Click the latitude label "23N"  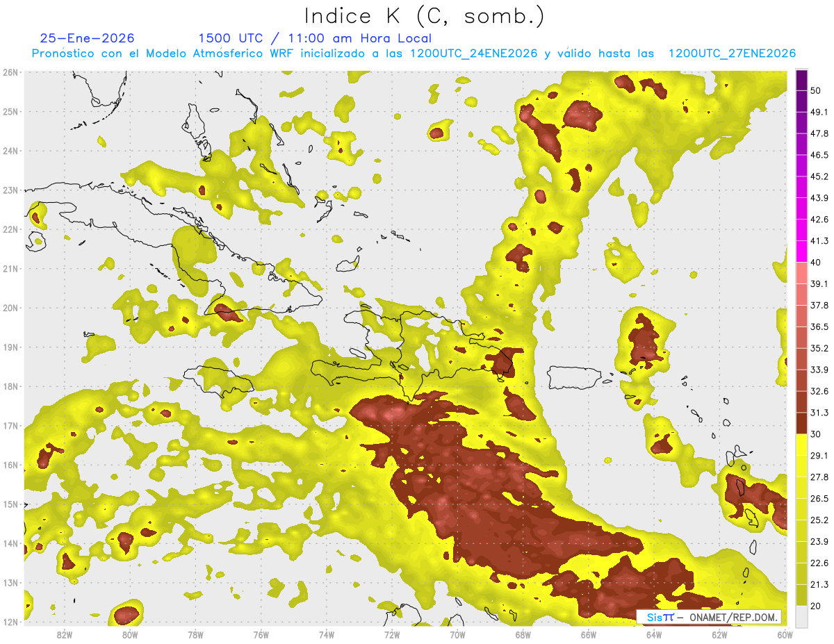[x=10, y=190]
